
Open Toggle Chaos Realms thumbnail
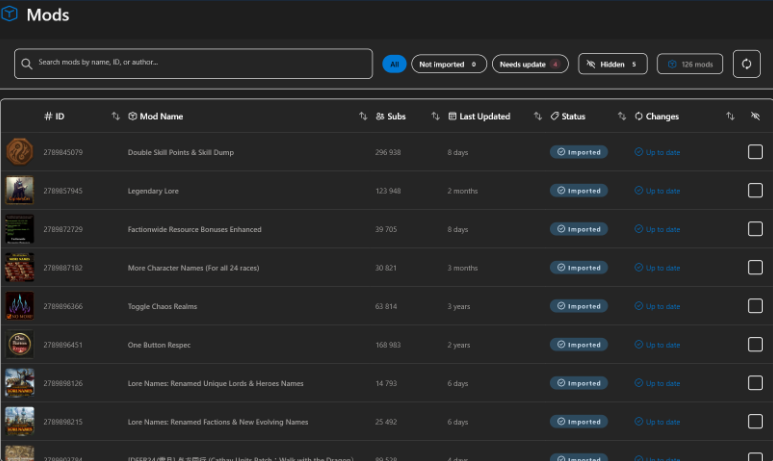(20, 306)
